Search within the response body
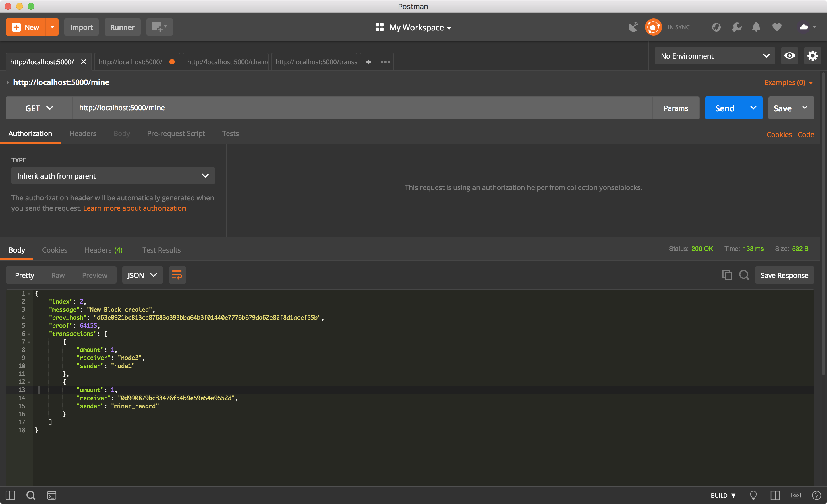 pos(744,275)
